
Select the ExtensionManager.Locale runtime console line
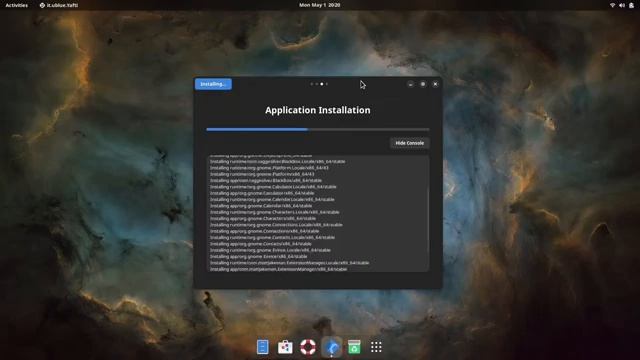[x=289, y=262]
